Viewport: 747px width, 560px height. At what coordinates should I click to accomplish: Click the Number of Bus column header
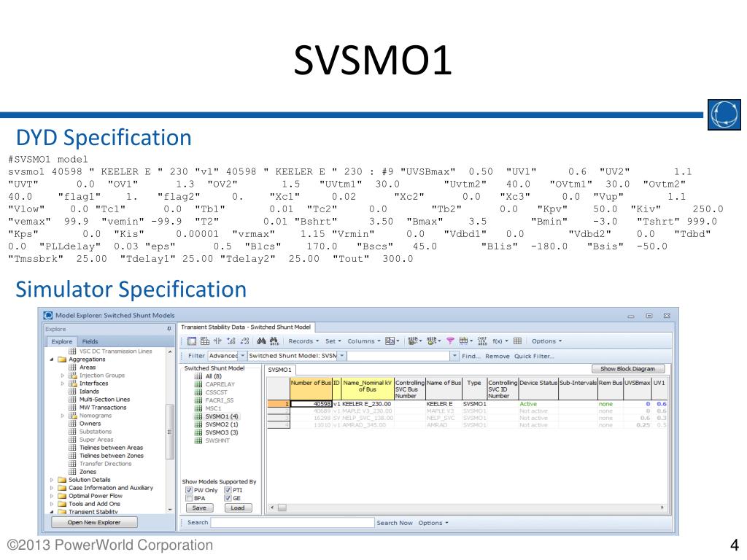[x=311, y=389]
